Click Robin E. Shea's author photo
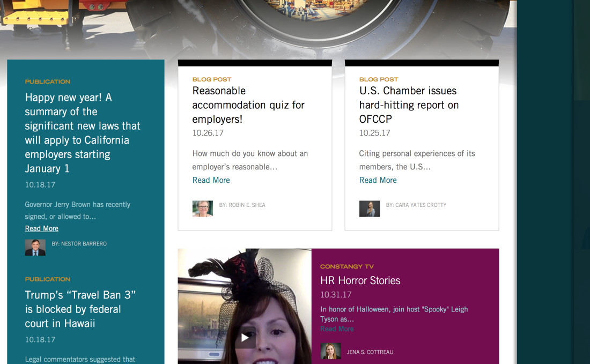 pyautogui.click(x=202, y=209)
